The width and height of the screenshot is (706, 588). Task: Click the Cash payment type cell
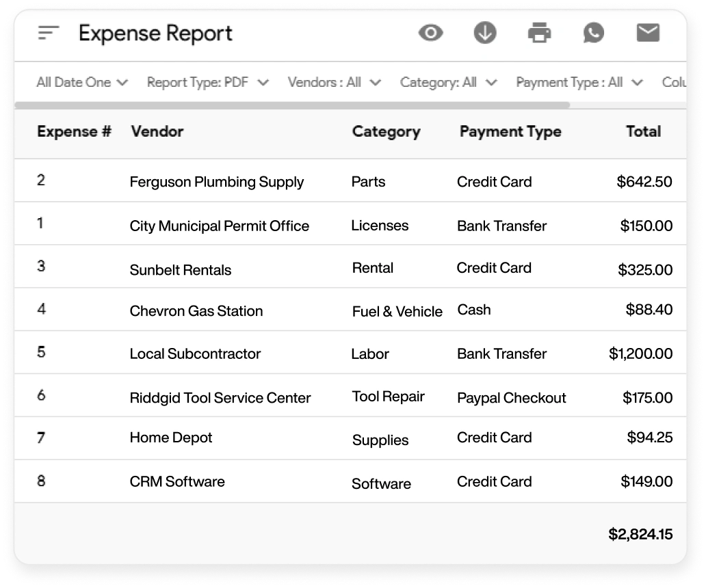(473, 310)
